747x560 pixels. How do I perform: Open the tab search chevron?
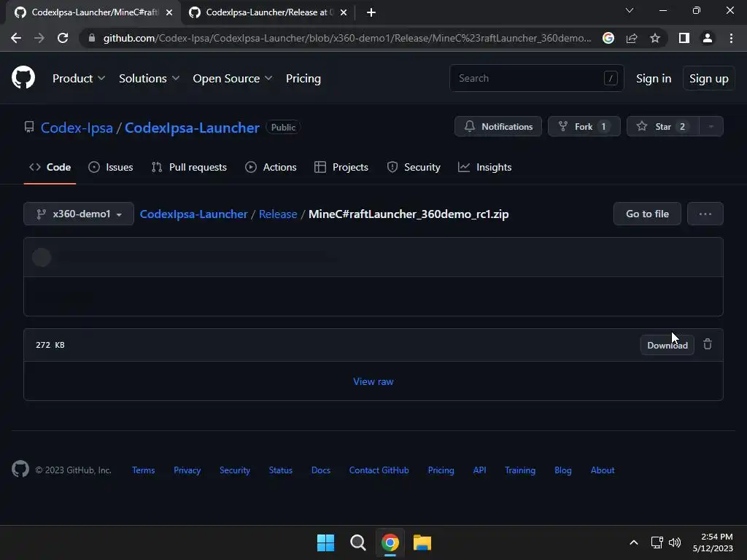point(630,10)
